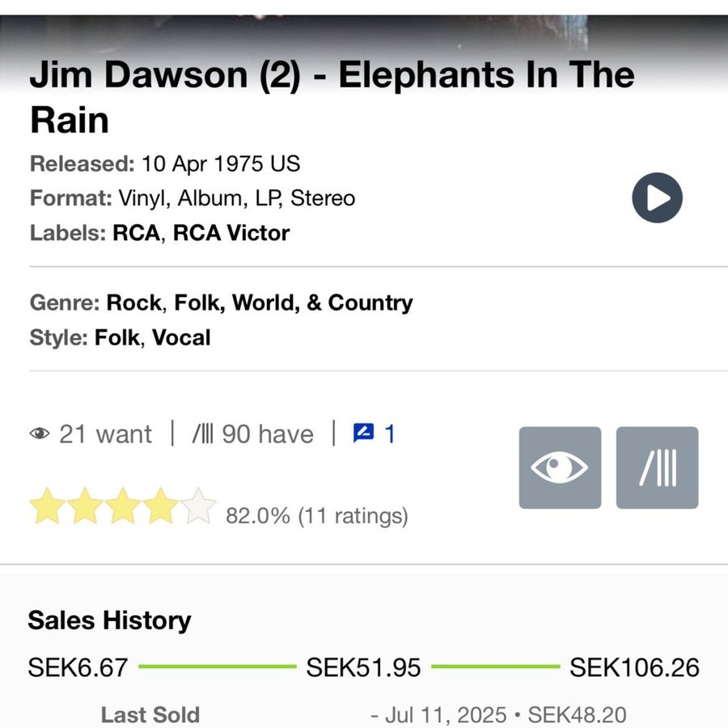728x728 pixels.
Task: Click the median price SEK51.95
Action: (363, 668)
